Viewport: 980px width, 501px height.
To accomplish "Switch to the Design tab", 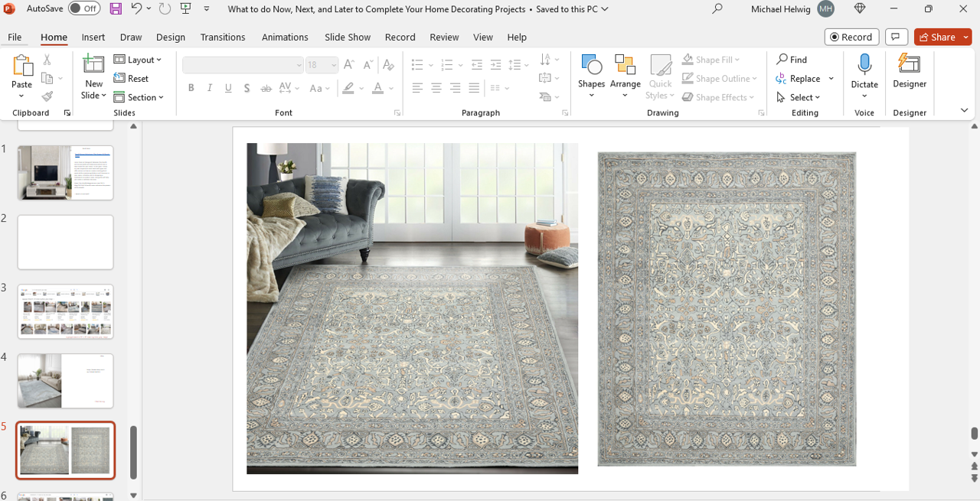I will tap(171, 37).
